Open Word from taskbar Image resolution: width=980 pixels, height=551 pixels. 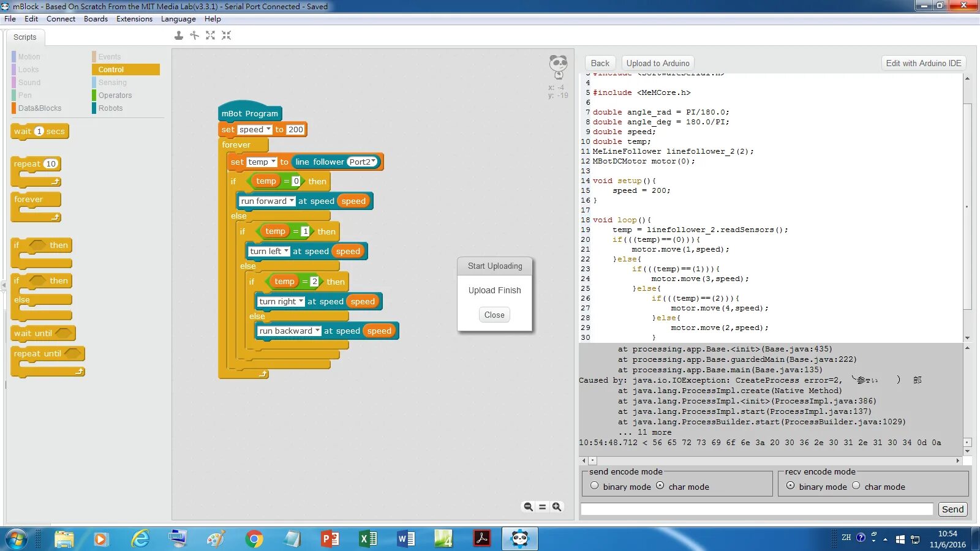pyautogui.click(x=406, y=539)
